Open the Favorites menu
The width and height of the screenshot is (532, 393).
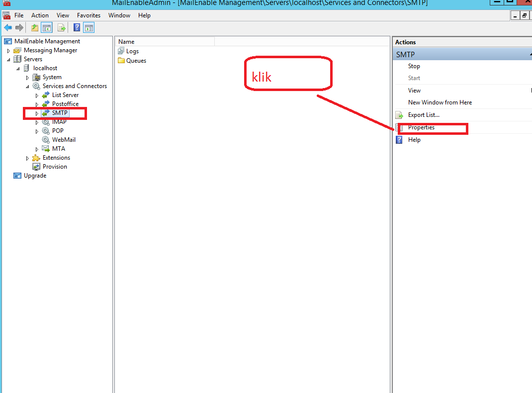pyautogui.click(x=89, y=15)
